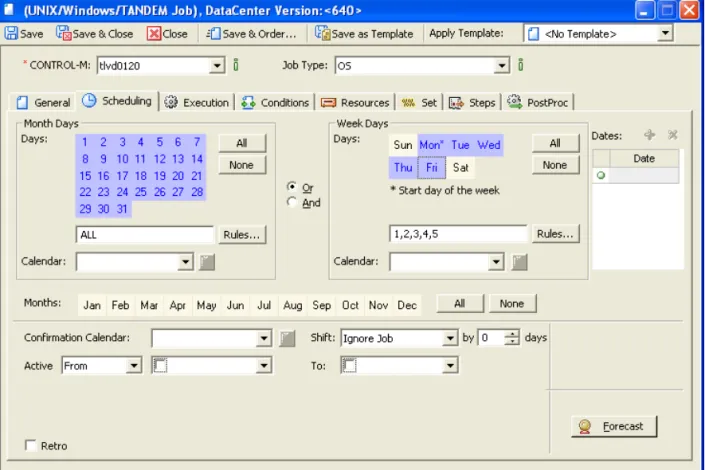Open the Active From dropdown
Image resolution: width=705 pixels, height=470 pixels.
pos(134,366)
